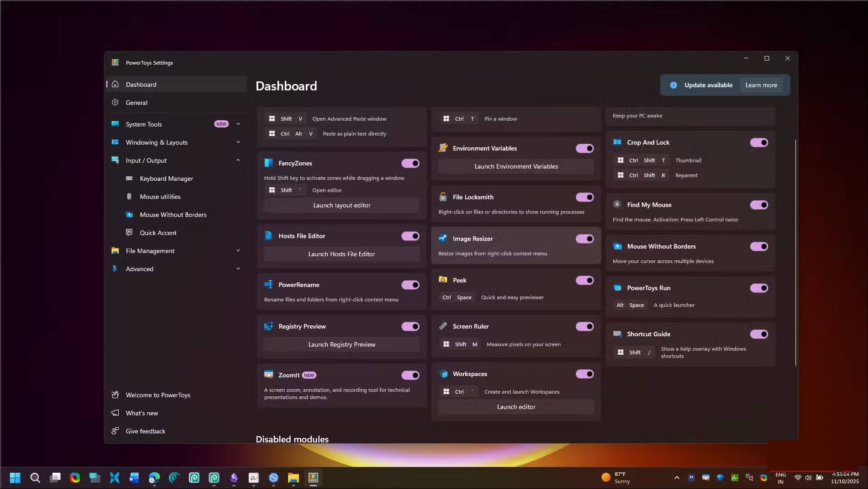Turn off PowerToys Run toggle
The image size is (868, 489).
point(759,288)
